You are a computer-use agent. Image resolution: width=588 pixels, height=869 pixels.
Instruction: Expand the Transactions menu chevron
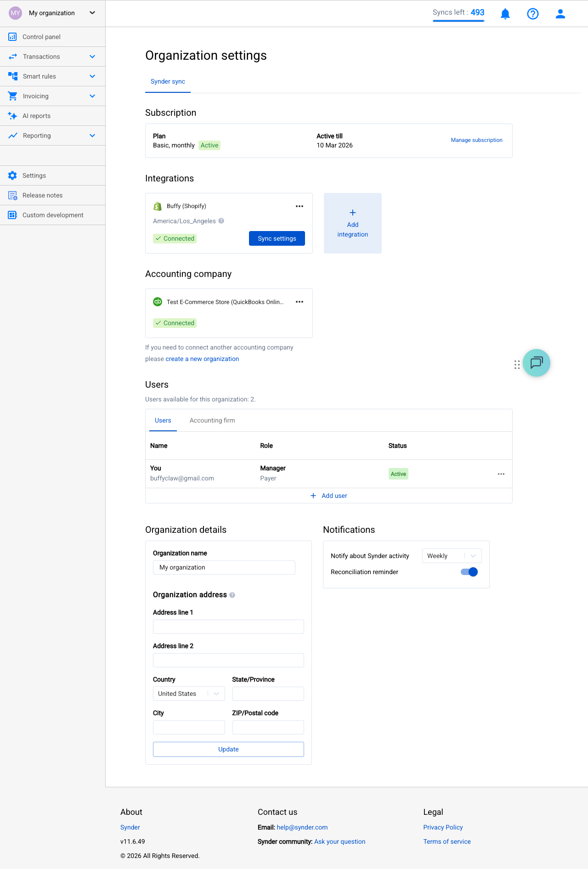[x=92, y=56]
